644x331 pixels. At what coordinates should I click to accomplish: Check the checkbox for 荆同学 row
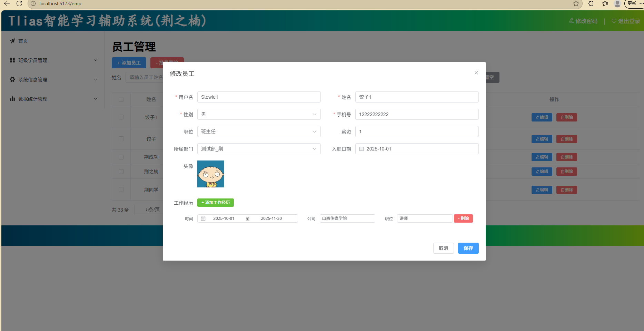click(x=121, y=189)
